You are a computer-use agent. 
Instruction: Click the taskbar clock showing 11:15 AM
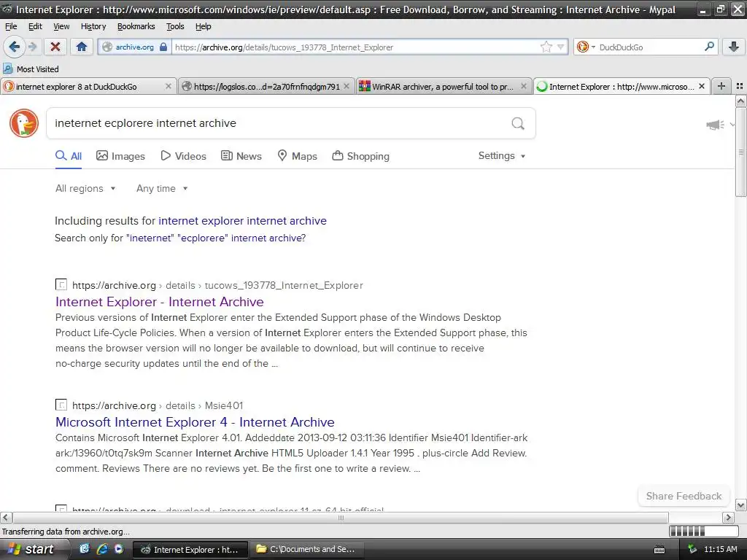click(x=720, y=550)
